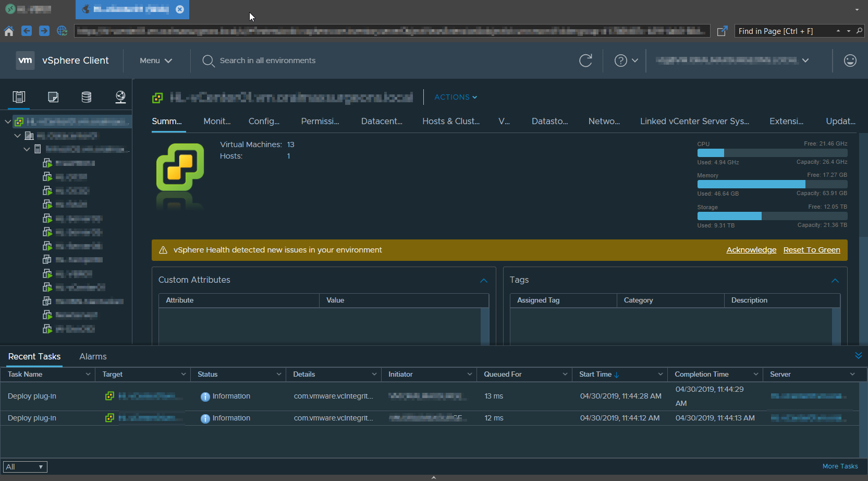Click the Reset To Green link
The height and width of the screenshot is (481, 868).
pyautogui.click(x=811, y=250)
